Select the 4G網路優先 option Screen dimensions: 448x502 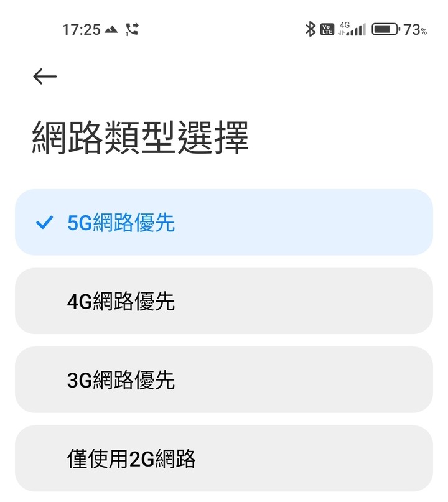[x=224, y=301]
